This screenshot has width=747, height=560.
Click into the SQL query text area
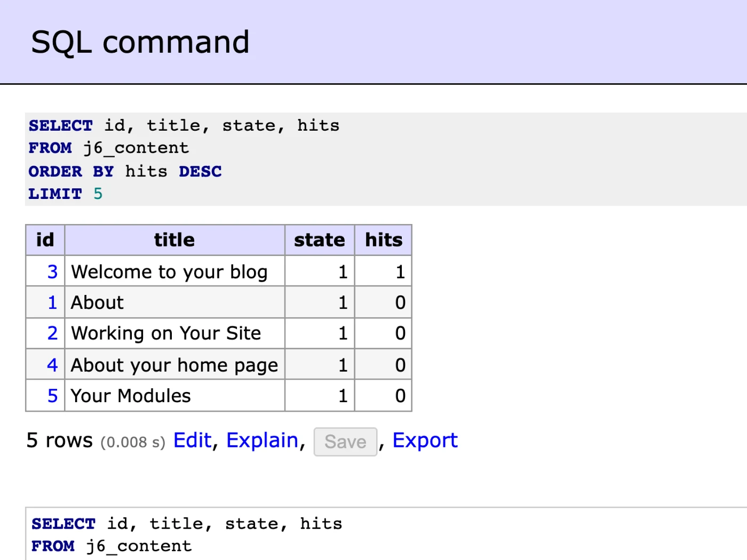pos(387,534)
